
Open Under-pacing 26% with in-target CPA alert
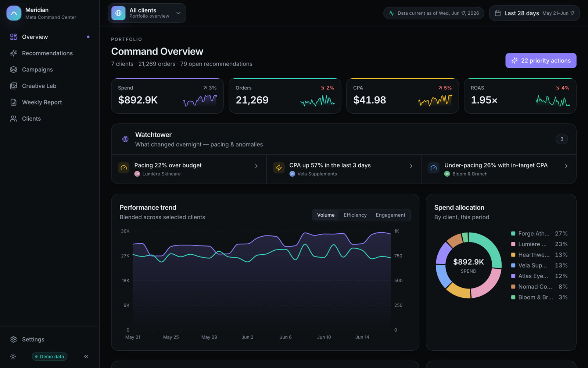pos(499,169)
